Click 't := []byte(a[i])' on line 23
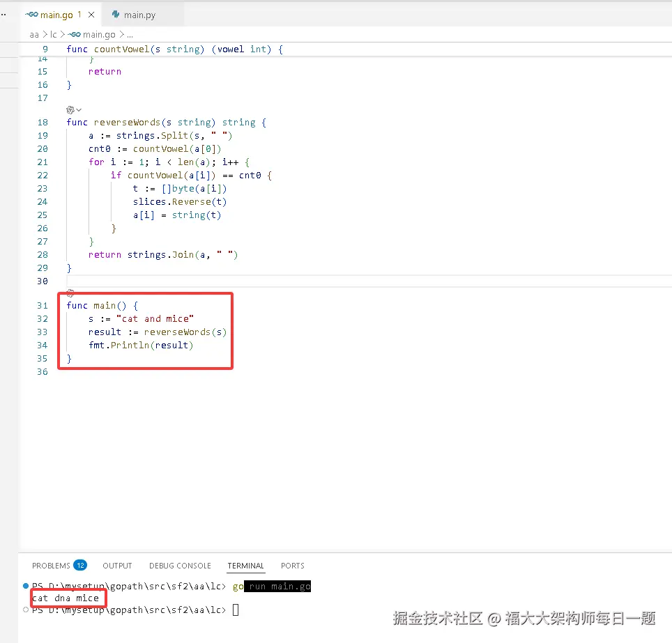The height and width of the screenshot is (643, 672). (x=180, y=189)
